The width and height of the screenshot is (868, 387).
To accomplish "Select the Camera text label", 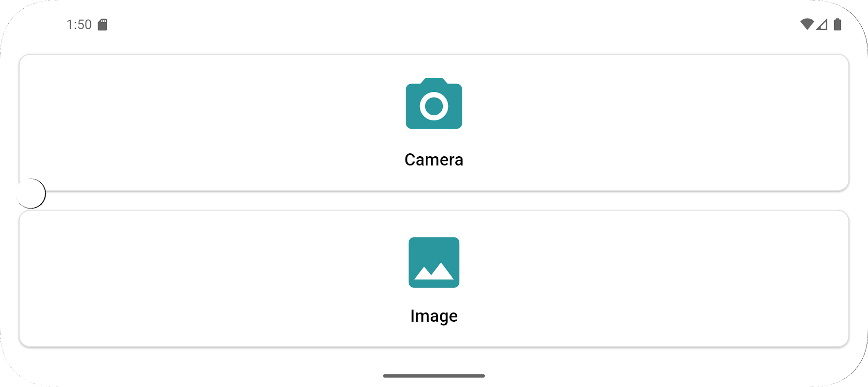I will coord(434,160).
